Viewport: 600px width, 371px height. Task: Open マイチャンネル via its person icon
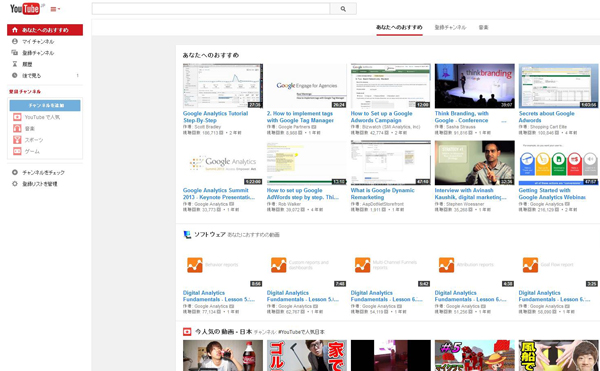click(x=15, y=41)
